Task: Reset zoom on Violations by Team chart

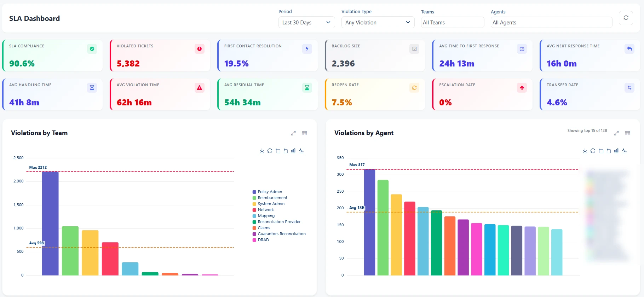Action: [286, 151]
